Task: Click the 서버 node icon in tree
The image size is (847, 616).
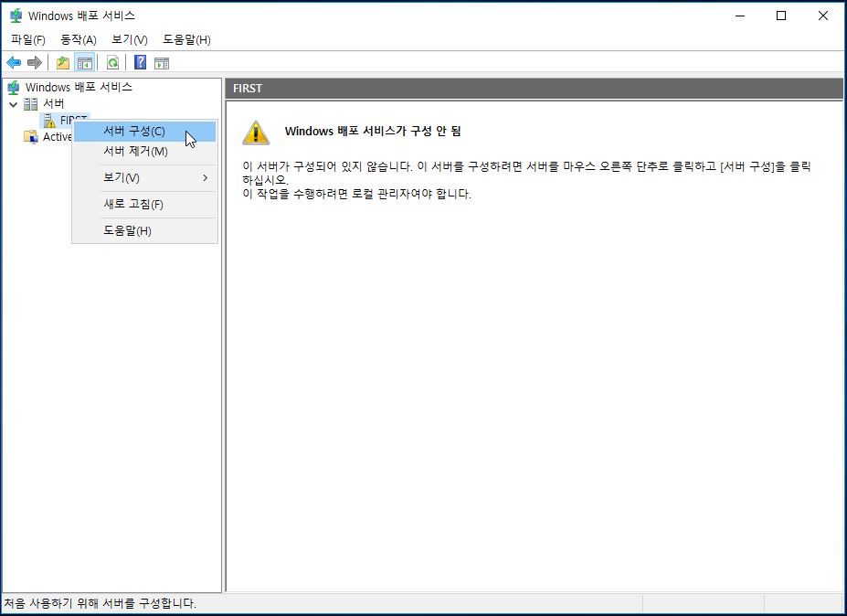Action: point(31,104)
